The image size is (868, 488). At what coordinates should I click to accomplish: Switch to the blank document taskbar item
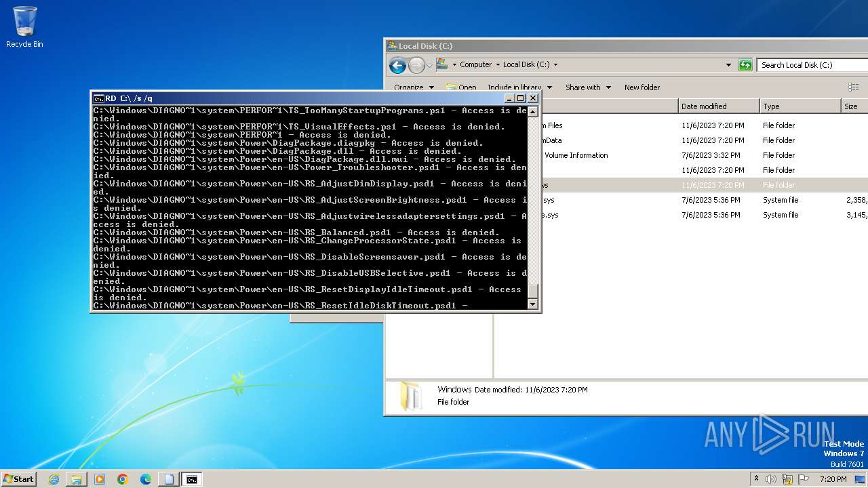tap(169, 479)
